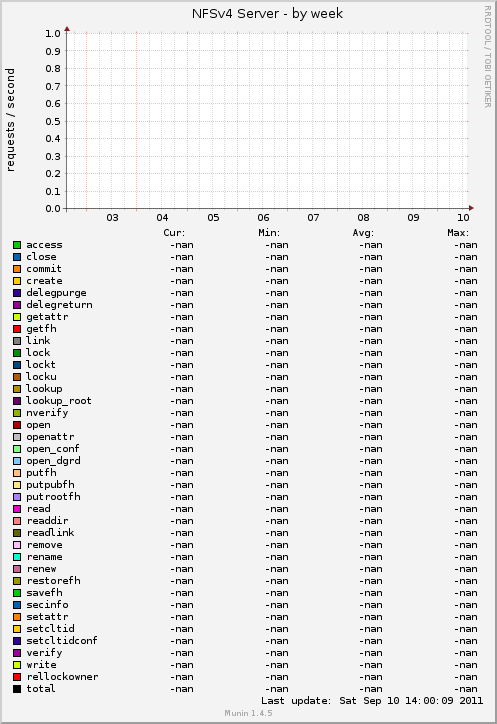Click the Cur: column header
This screenshot has height=724, width=497.
[x=174, y=233]
